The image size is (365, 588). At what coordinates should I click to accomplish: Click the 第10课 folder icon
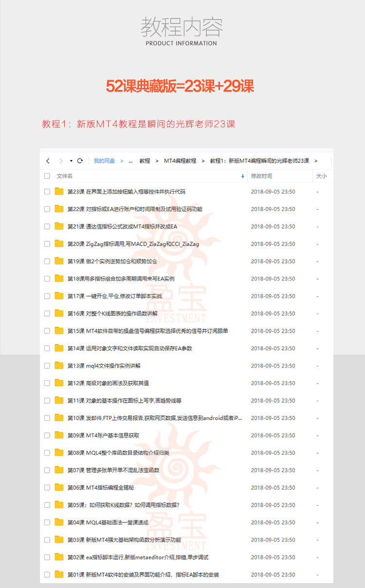(x=59, y=418)
